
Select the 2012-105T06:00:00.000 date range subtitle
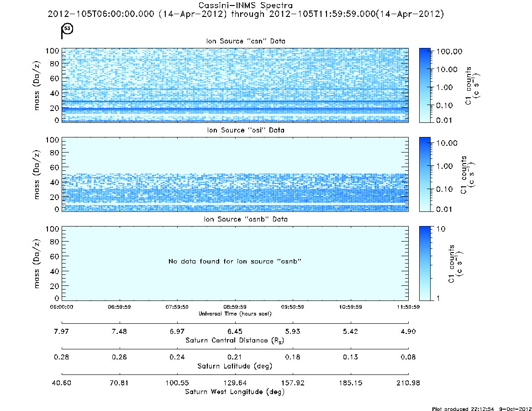pyautogui.click(x=245, y=14)
